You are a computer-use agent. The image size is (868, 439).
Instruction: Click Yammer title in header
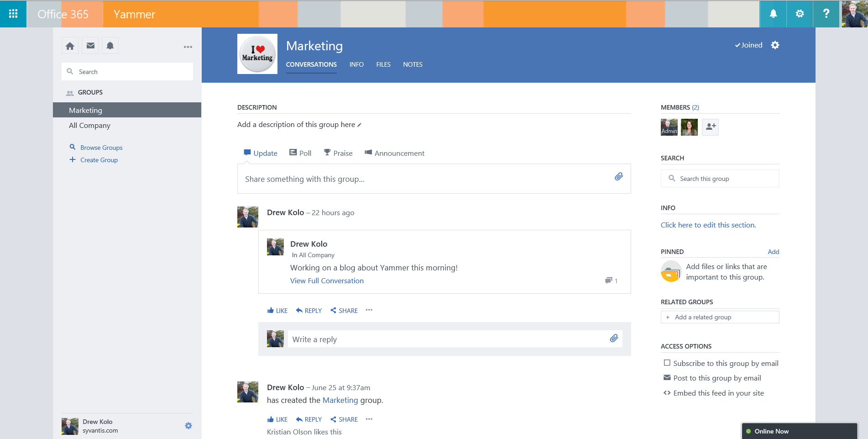pos(135,14)
